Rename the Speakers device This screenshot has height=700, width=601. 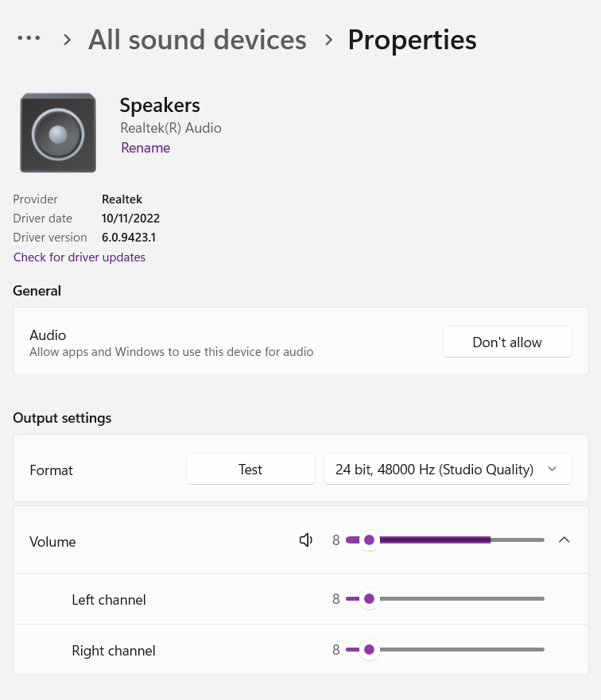[x=145, y=148]
